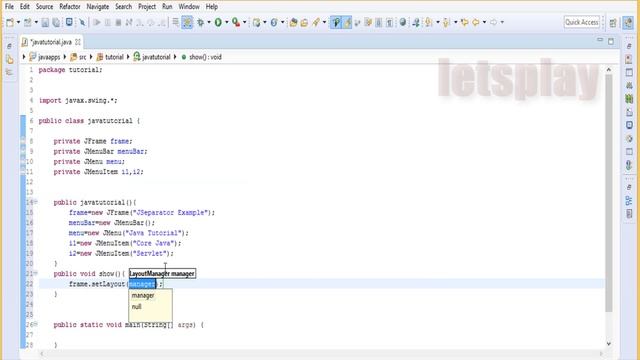Click the green Run icon

[x=218, y=22]
